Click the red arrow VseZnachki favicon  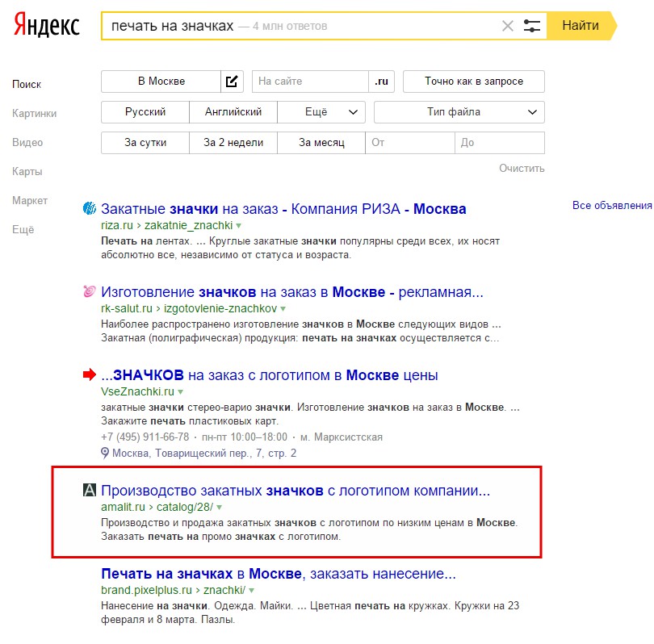coord(90,374)
